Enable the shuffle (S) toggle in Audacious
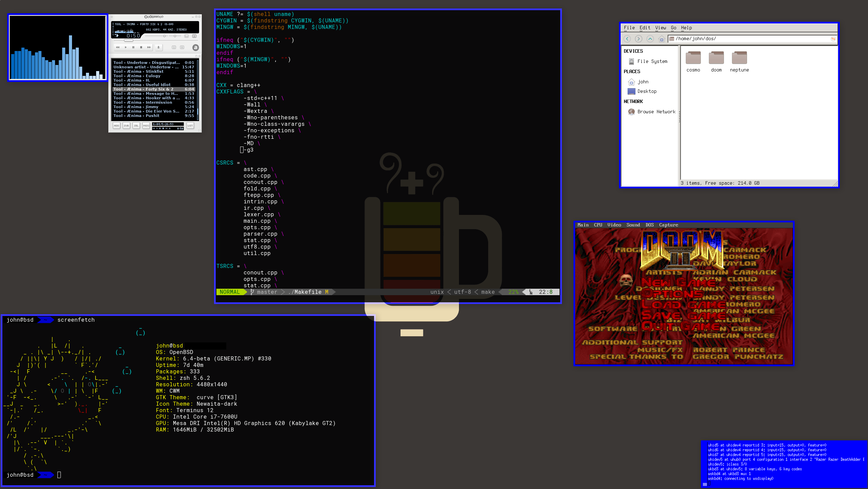The width and height of the screenshot is (868, 489). click(174, 47)
